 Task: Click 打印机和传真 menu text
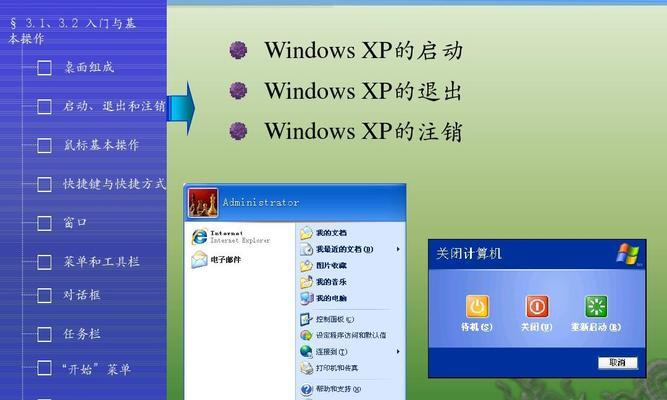tap(337, 368)
